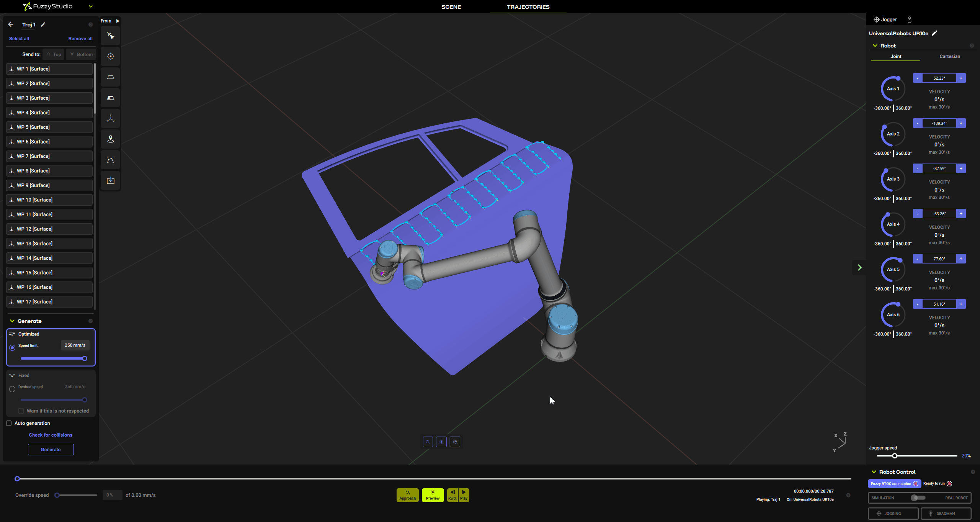Click the Rwd. rewind button
980x522 pixels.
pyautogui.click(x=452, y=495)
